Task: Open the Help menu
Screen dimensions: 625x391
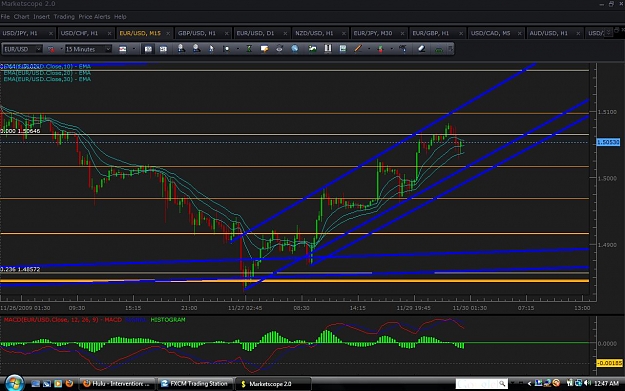Action: [120, 17]
